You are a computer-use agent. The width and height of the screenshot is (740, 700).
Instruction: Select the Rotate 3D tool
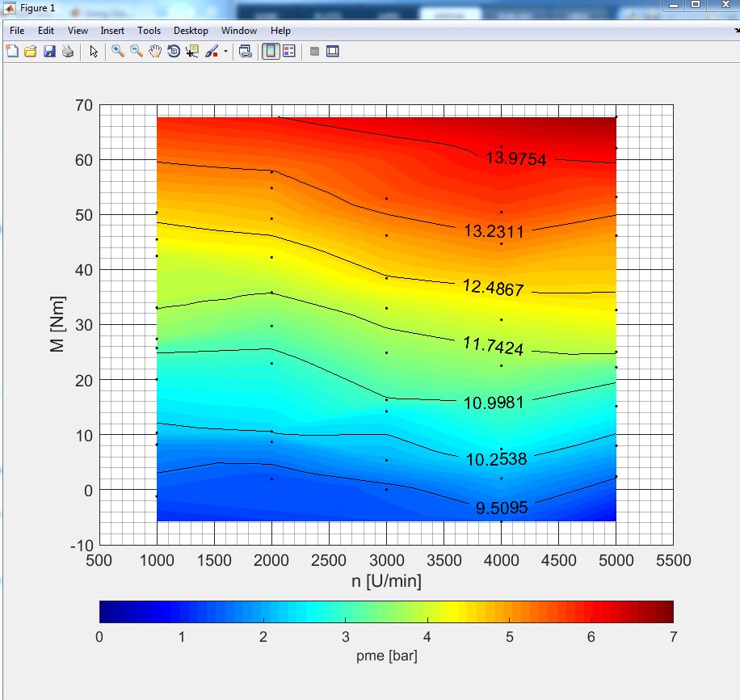[x=174, y=51]
